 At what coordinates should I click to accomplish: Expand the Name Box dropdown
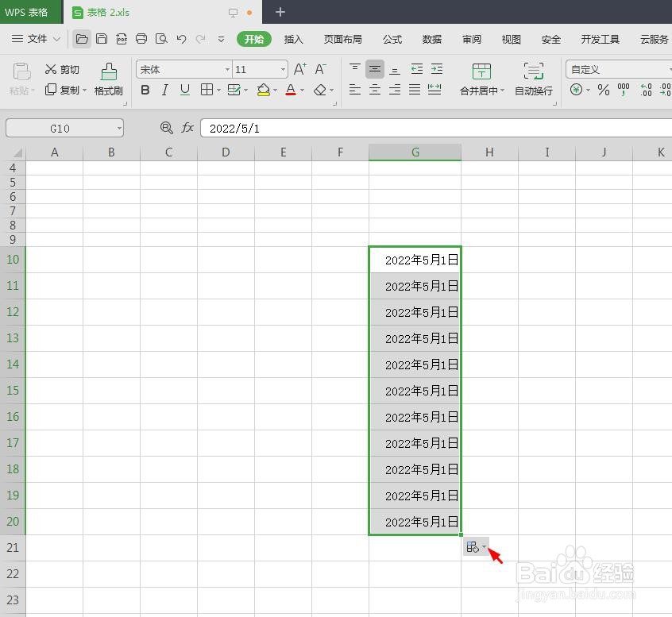(119, 129)
